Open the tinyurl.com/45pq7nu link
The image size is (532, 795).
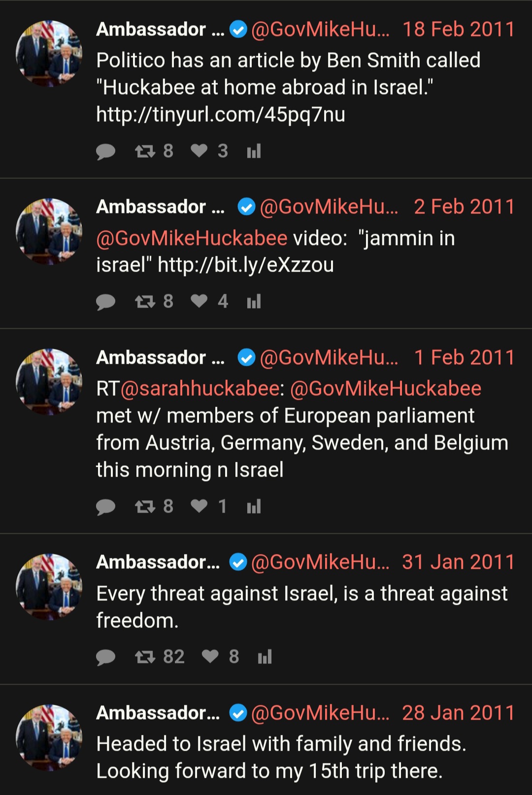tap(221, 114)
